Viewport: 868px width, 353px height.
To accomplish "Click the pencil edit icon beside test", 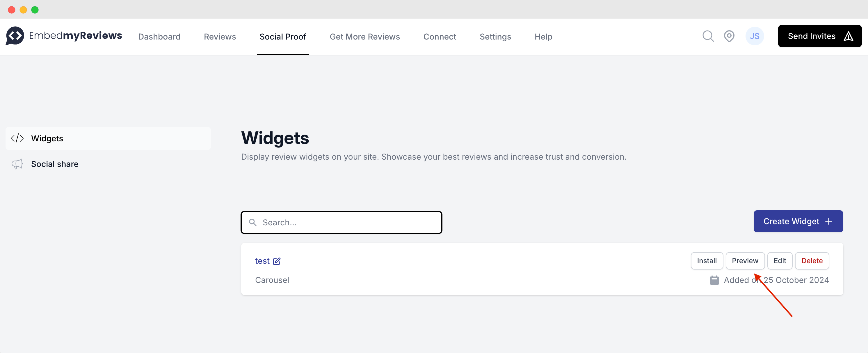I will pos(277,261).
